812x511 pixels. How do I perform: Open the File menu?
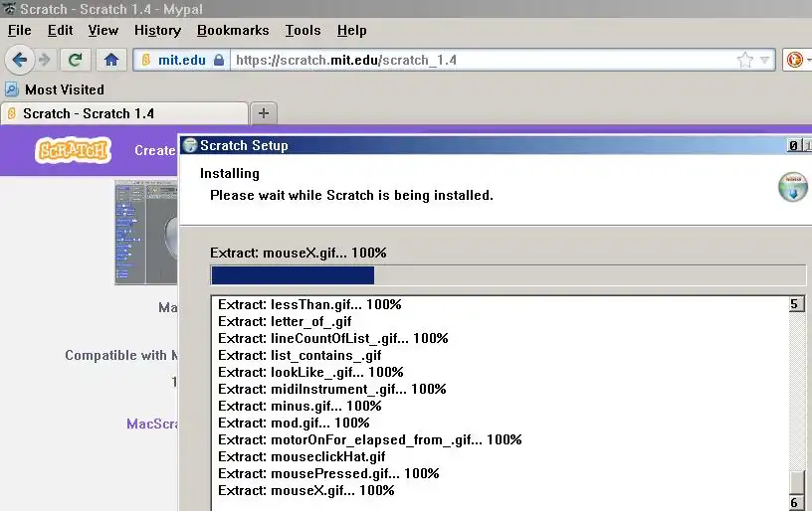[x=19, y=31]
